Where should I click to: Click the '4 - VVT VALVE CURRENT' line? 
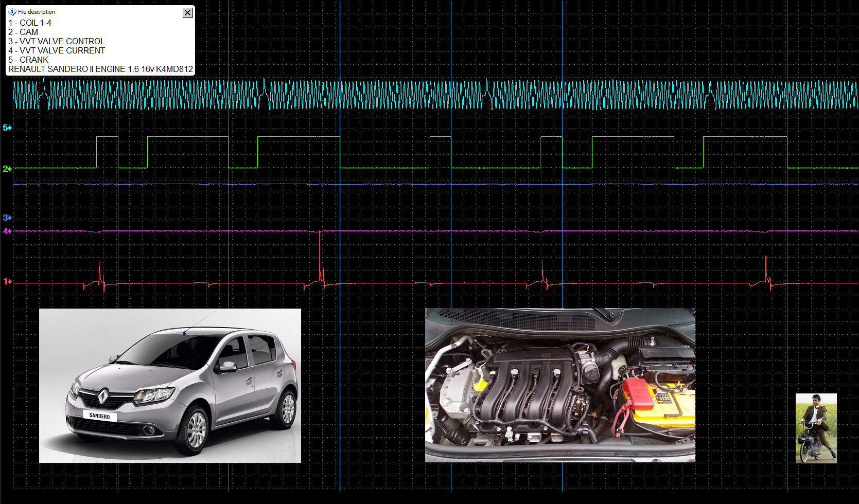pos(57,50)
